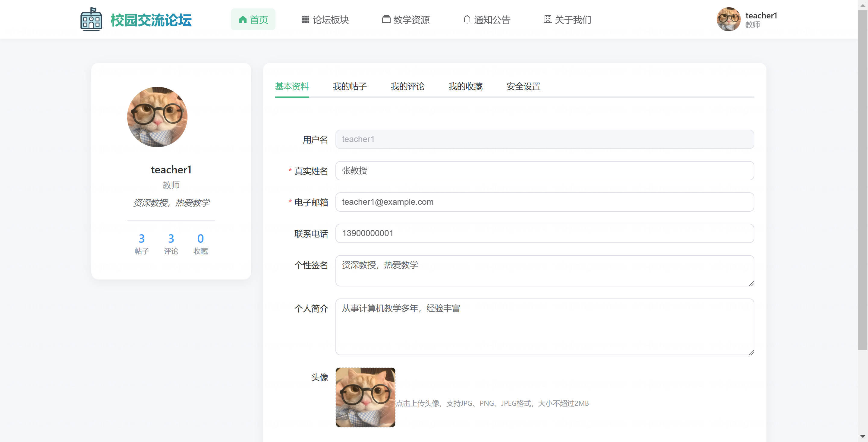Focus the 电子邮箱 input field
Viewport: 868px width, 442px height.
tap(545, 202)
